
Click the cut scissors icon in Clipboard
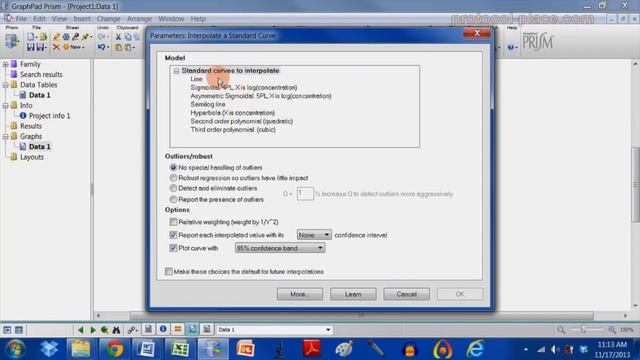click(118, 37)
